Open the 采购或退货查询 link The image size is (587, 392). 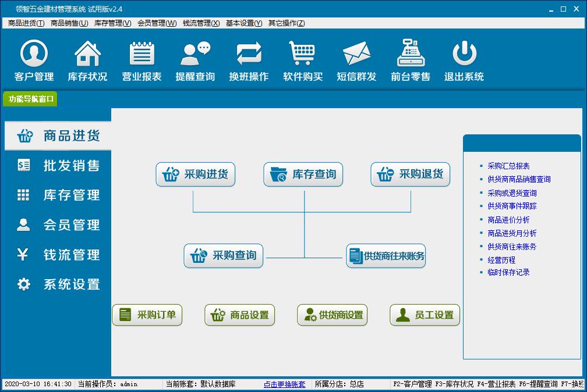coord(512,193)
